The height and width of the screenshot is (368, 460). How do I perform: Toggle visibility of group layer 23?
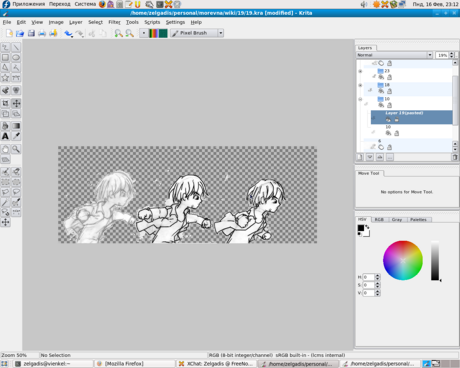pyautogui.click(x=381, y=77)
